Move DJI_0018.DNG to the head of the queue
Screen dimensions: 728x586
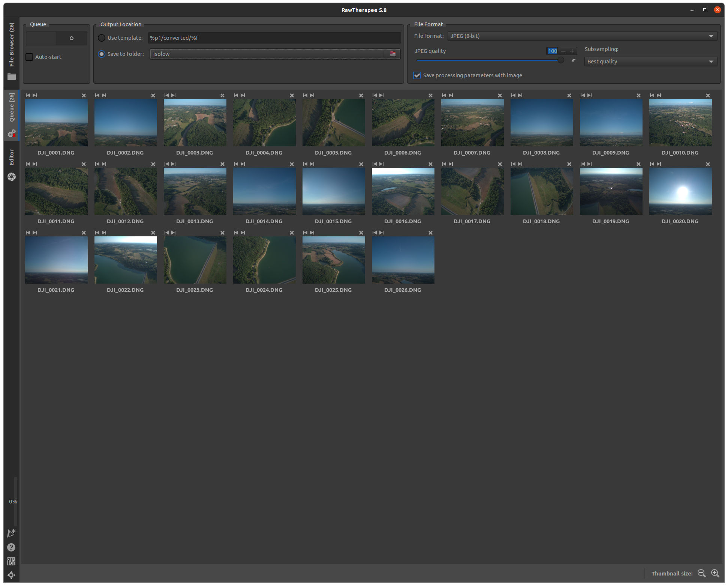click(513, 164)
